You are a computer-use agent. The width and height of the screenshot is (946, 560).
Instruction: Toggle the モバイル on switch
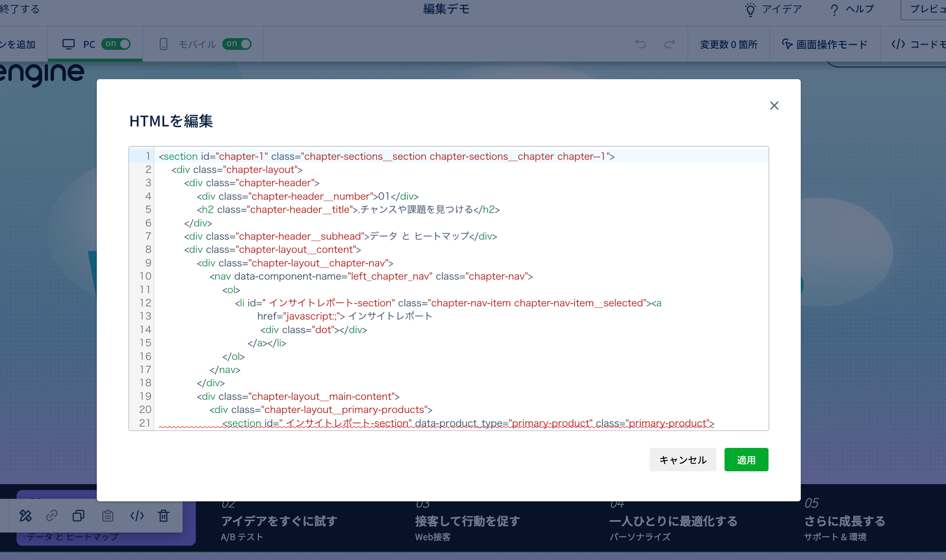(x=237, y=44)
